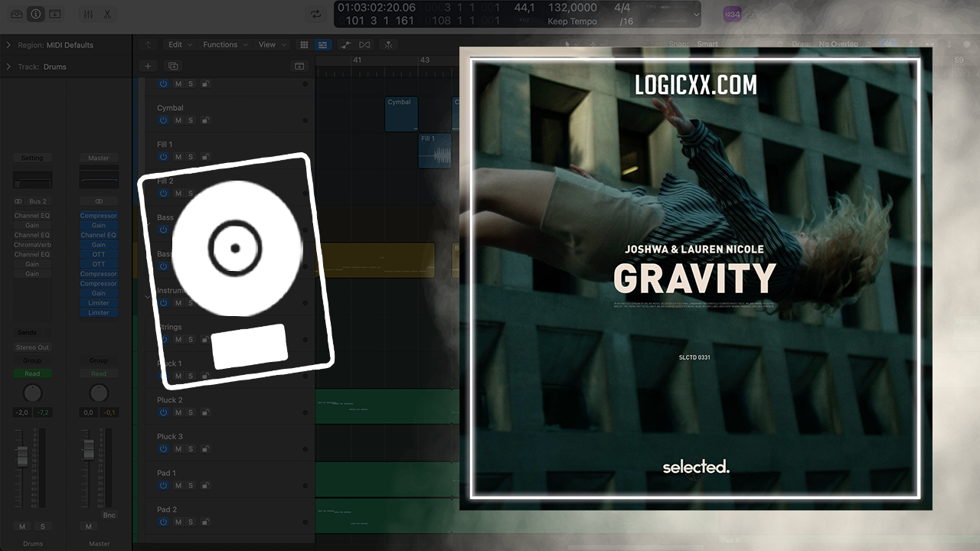Open the Functions menu

(224, 44)
